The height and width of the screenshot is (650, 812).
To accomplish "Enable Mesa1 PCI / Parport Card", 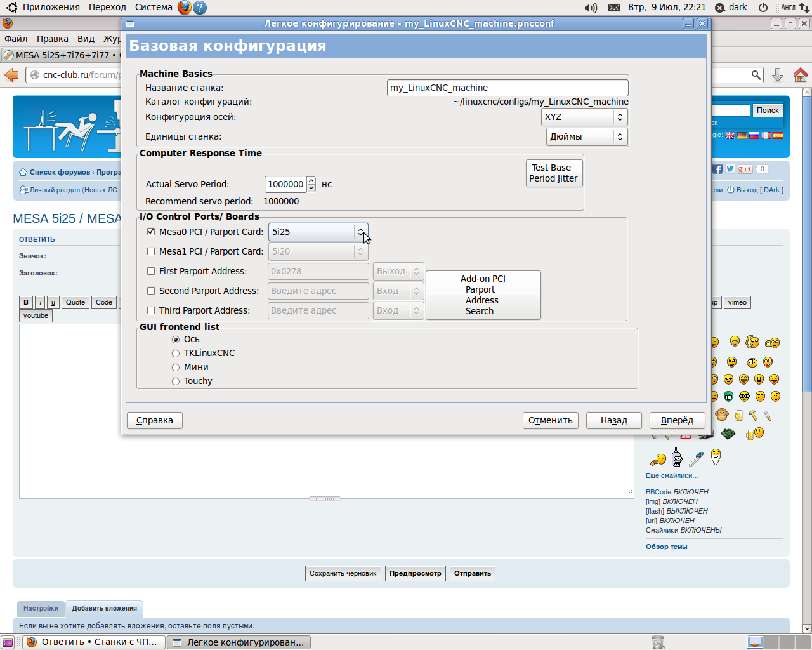I will pos(151,251).
